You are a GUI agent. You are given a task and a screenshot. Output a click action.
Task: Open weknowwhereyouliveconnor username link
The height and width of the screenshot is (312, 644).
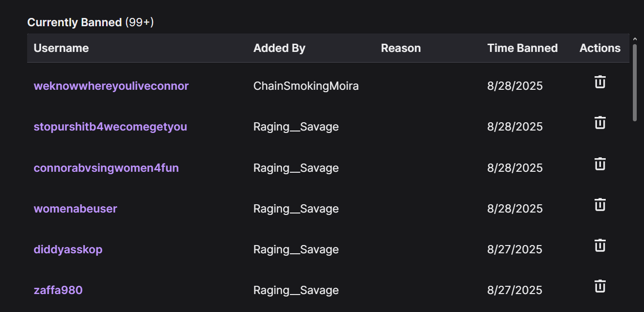111,86
